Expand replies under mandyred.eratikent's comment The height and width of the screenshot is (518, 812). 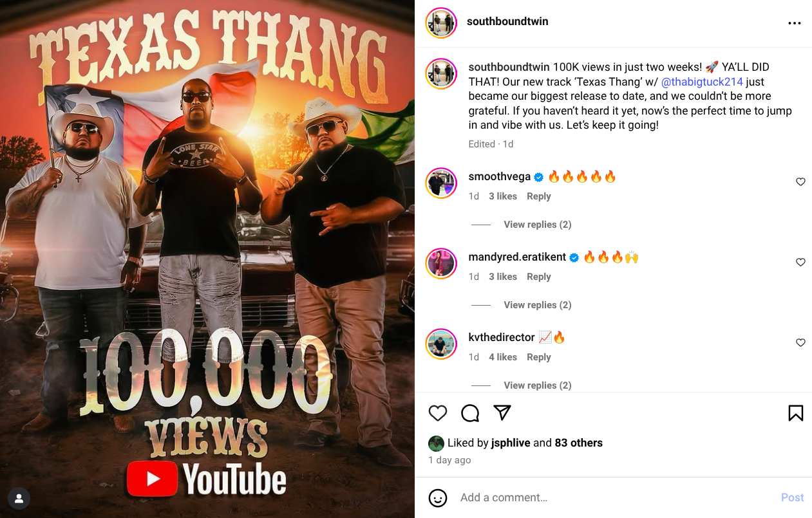click(538, 305)
